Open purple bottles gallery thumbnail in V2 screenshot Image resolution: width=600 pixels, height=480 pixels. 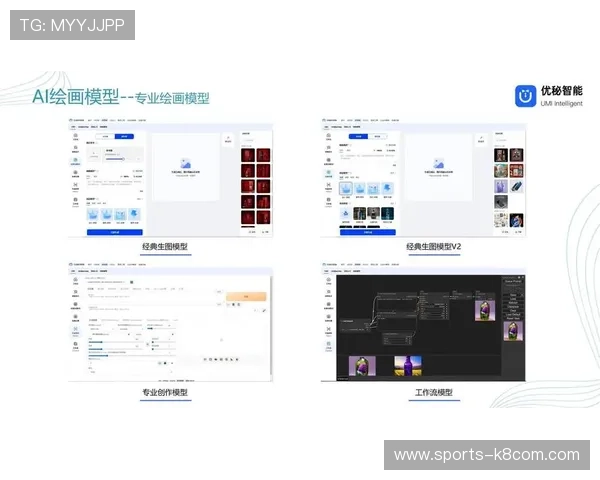(x=501, y=186)
